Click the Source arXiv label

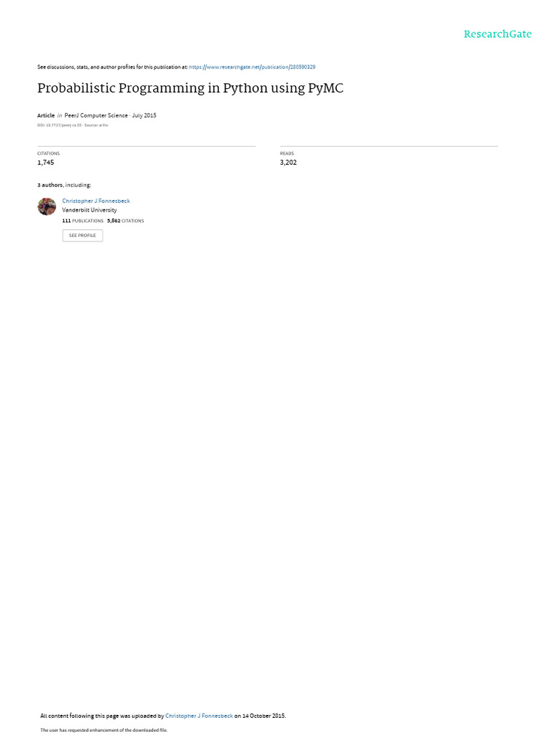[x=96, y=125]
